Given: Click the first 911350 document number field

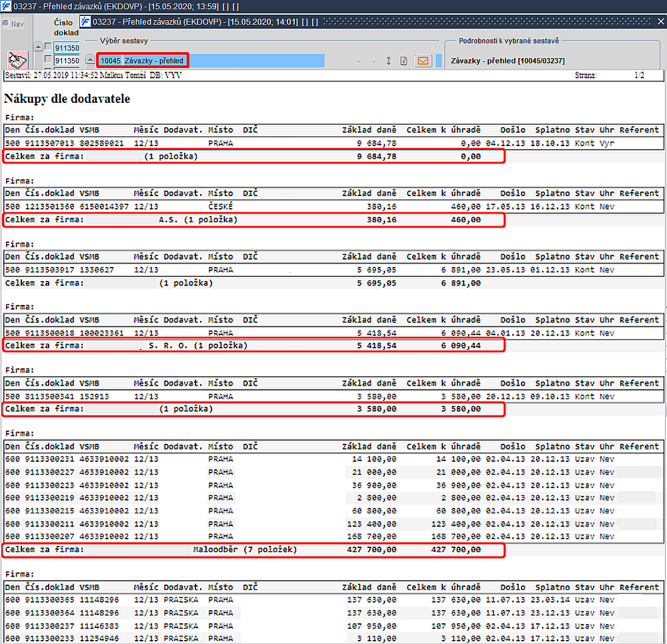Looking at the screenshot, I should 67,48.
